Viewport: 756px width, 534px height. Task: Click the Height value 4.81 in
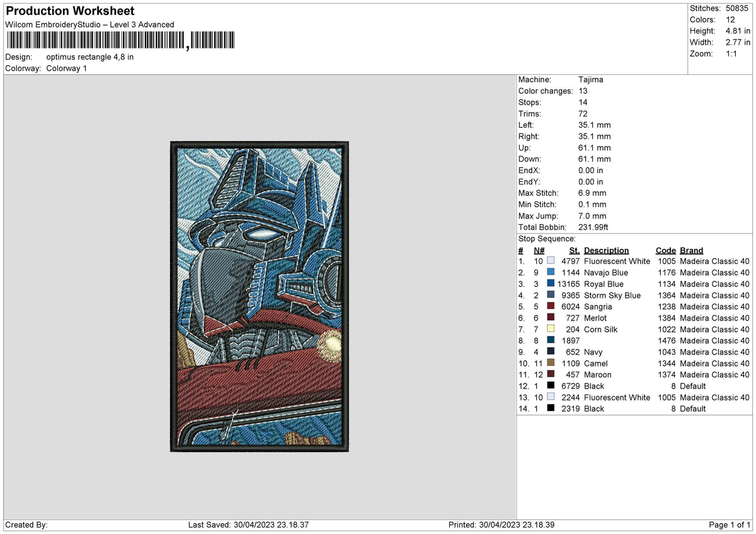[x=738, y=31]
